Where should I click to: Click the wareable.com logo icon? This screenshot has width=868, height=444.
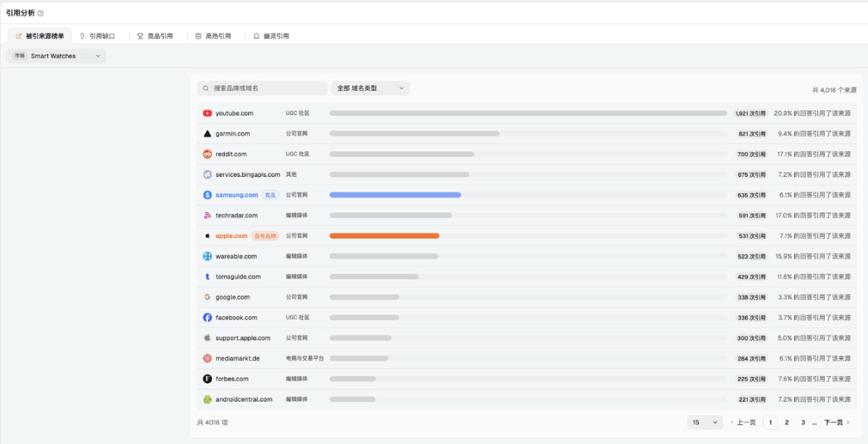(x=207, y=256)
